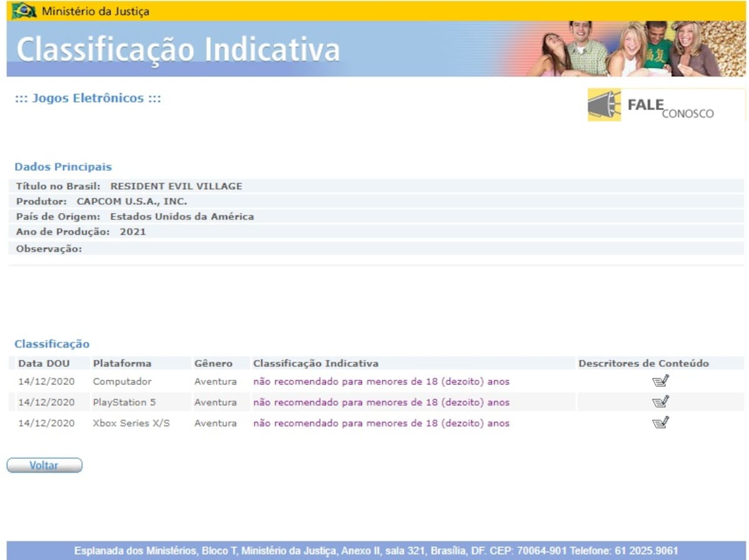This screenshot has width=749, height=560.
Task: Click the 'Título no Brasil:' label
Action: click(x=58, y=186)
